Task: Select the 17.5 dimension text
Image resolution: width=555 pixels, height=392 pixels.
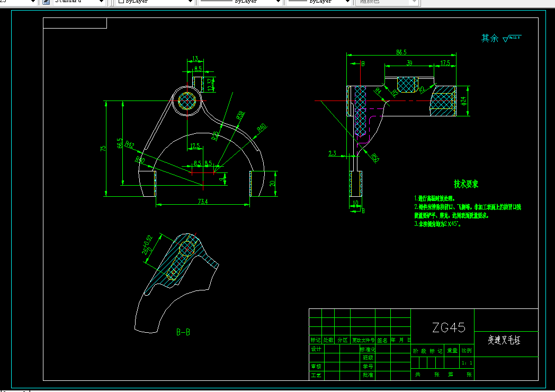Action: click(x=445, y=63)
